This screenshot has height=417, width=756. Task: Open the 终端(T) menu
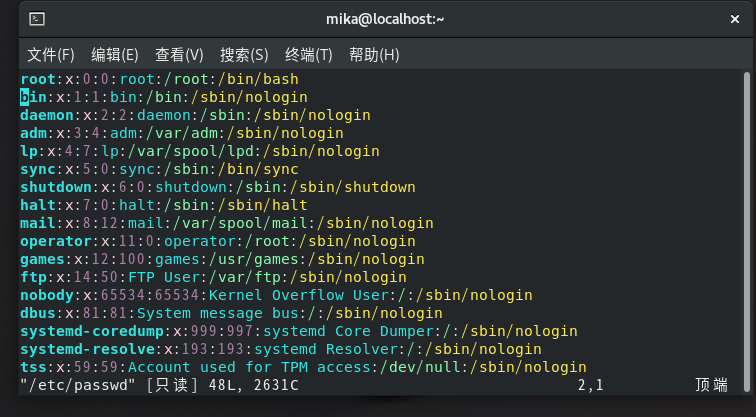[309, 55]
